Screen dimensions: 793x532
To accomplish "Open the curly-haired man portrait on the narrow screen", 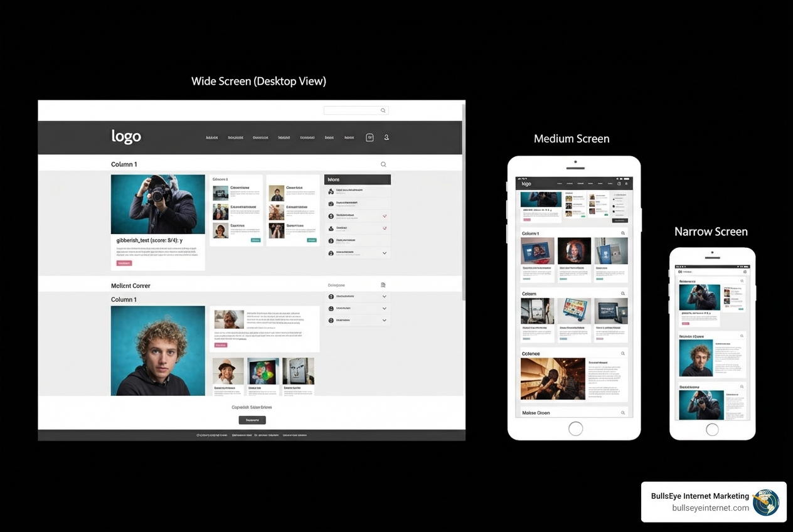I will point(696,358).
